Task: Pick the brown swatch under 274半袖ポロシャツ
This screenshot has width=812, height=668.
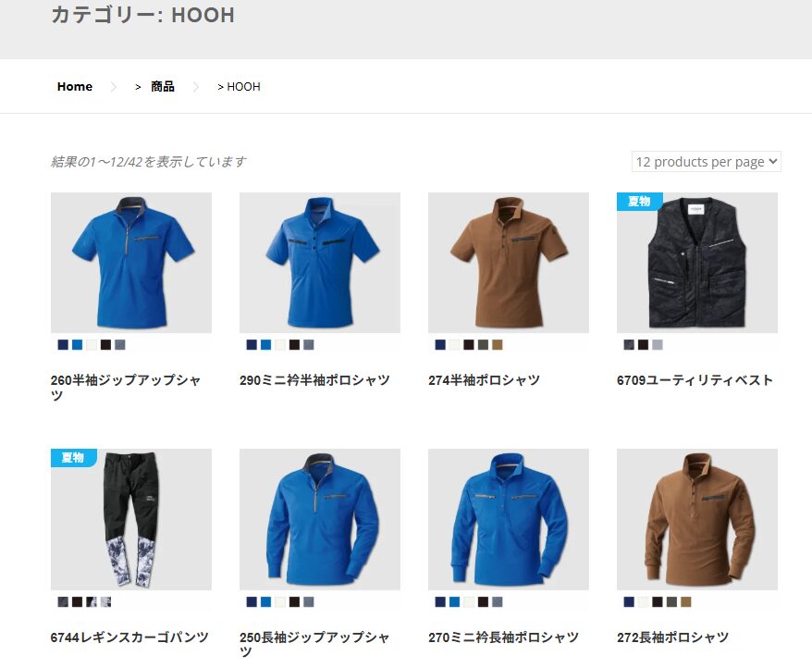Action: pyautogui.click(x=498, y=344)
